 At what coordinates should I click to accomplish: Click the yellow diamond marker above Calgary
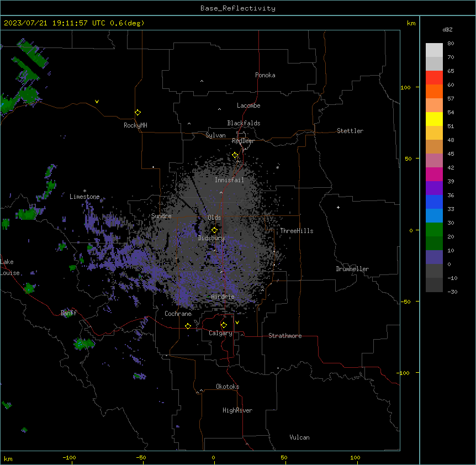224,325
